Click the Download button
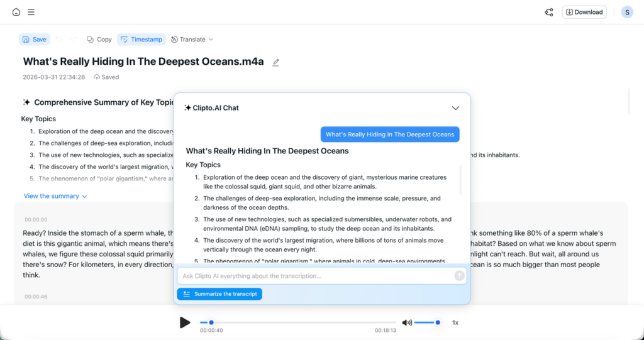This screenshot has height=340, width=644. pyautogui.click(x=584, y=12)
